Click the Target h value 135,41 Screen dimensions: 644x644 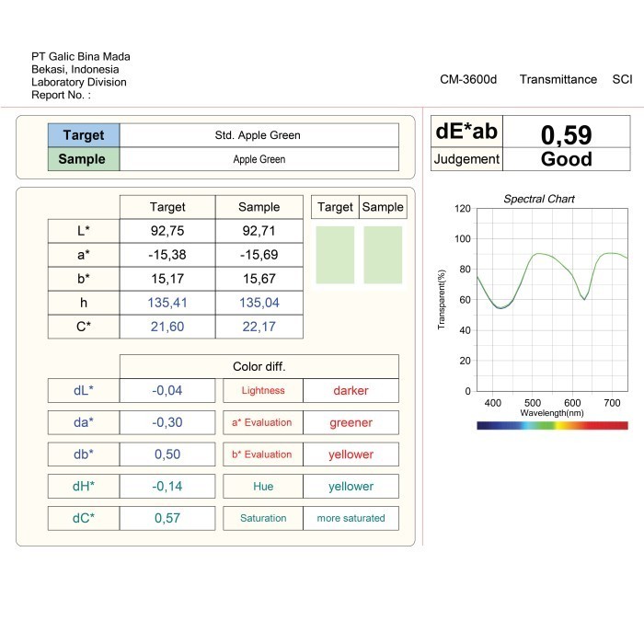167,303
